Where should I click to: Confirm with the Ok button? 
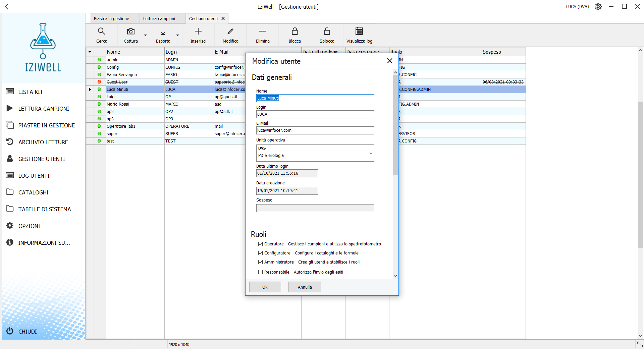click(265, 287)
